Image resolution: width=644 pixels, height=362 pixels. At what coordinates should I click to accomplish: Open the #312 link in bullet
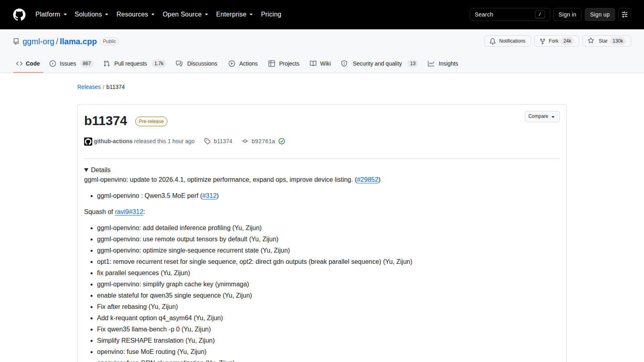point(209,196)
